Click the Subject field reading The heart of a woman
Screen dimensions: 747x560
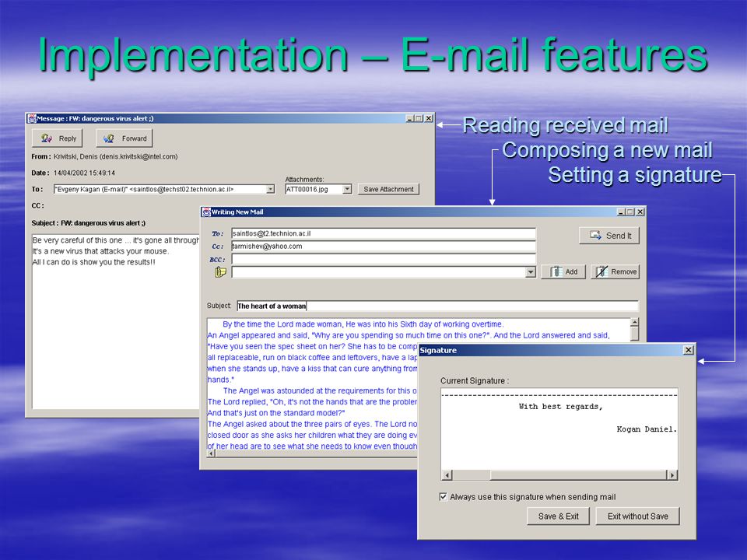point(438,306)
